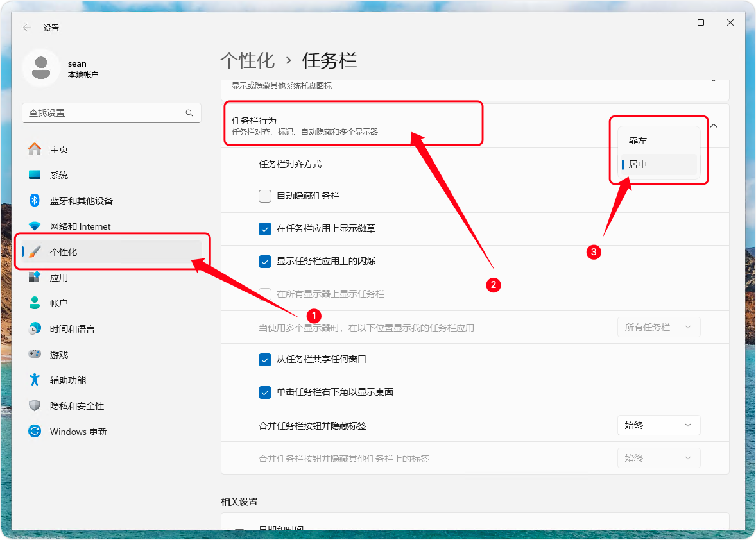756x540 pixels.
Task: Click the 个性化 breadcrumb link
Action: click(247, 61)
